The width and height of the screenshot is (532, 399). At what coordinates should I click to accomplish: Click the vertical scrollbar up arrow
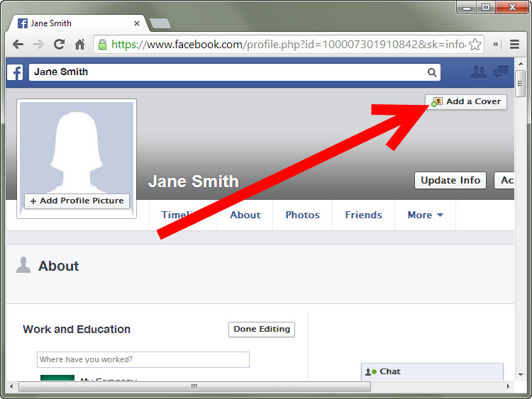(x=521, y=64)
